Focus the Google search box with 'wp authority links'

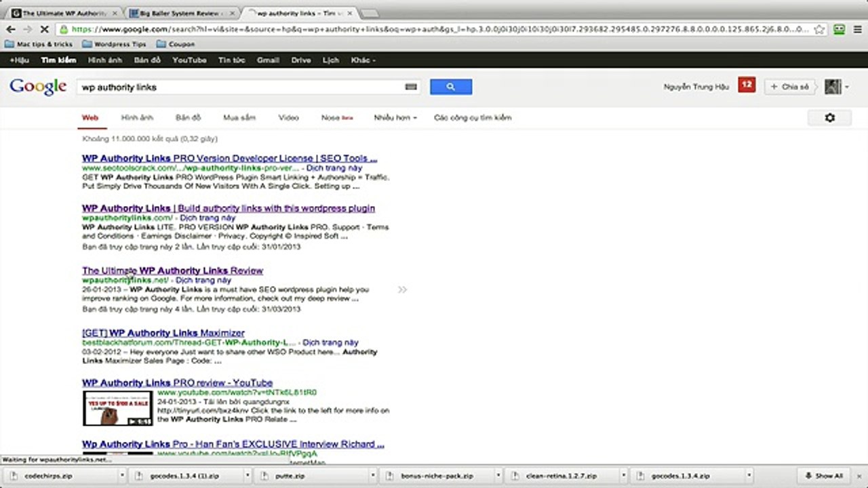[248, 87]
